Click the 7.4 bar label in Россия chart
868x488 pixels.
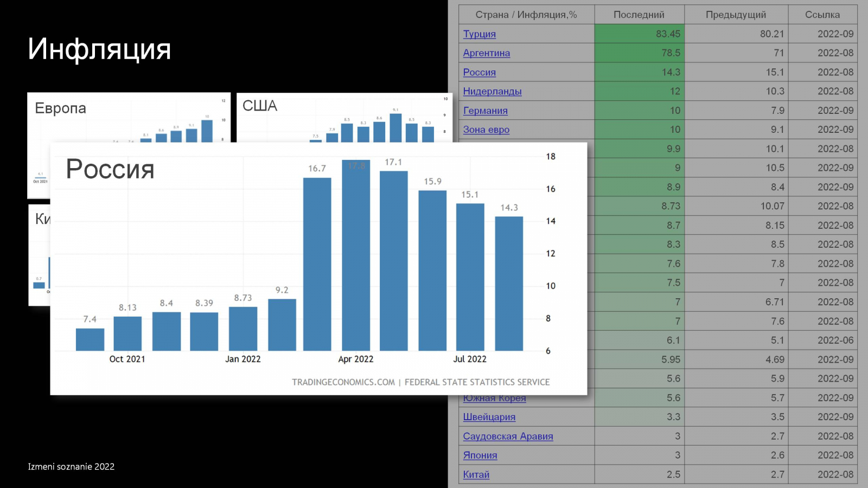click(90, 319)
